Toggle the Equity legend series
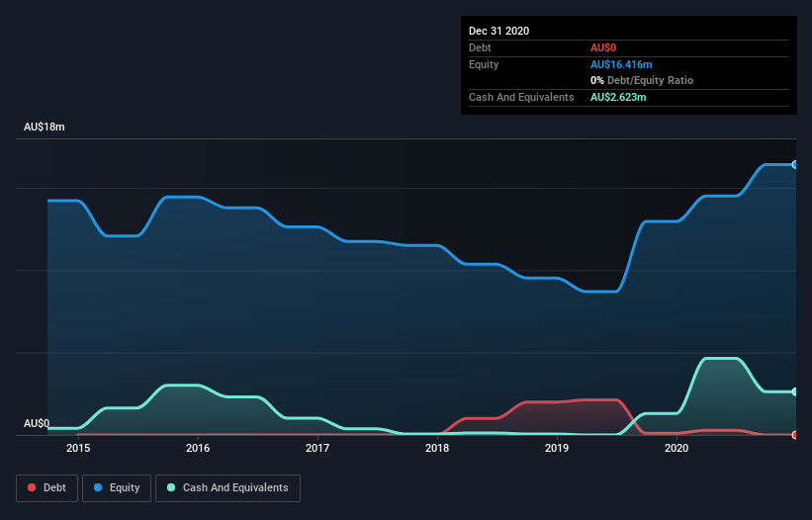812x520 pixels. (117, 488)
